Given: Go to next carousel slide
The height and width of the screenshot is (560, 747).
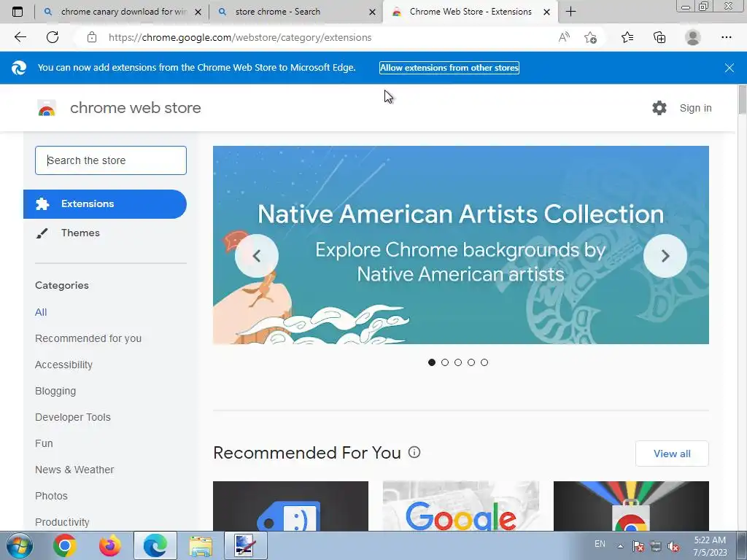Looking at the screenshot, I should point(665,256).
